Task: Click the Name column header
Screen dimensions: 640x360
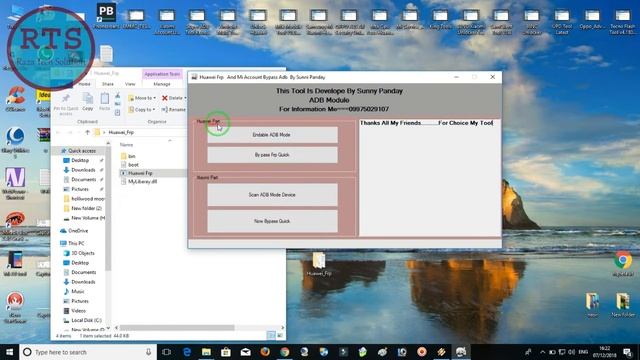Action: 127,145
